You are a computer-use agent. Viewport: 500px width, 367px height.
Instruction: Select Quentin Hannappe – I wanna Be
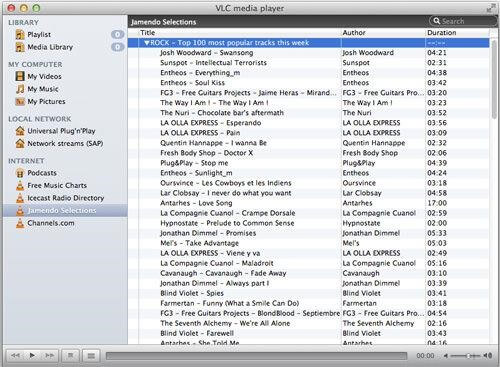[213, 143]
